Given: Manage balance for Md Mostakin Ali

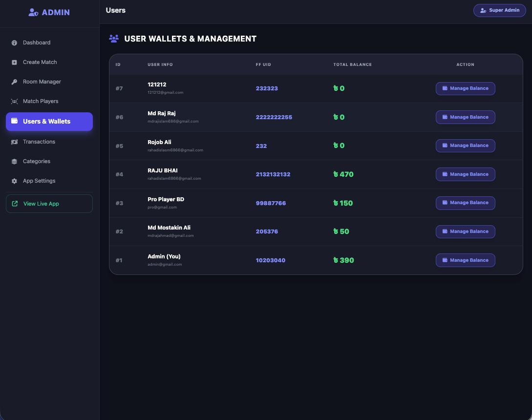Looking at the screenshot, I should coord(465,231).
